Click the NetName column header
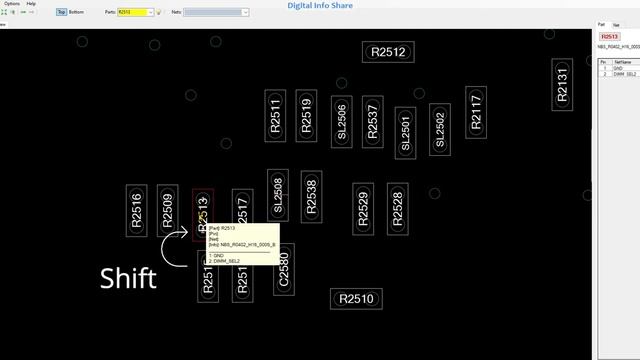The image size is (640, 360). [x=626, y=62]
